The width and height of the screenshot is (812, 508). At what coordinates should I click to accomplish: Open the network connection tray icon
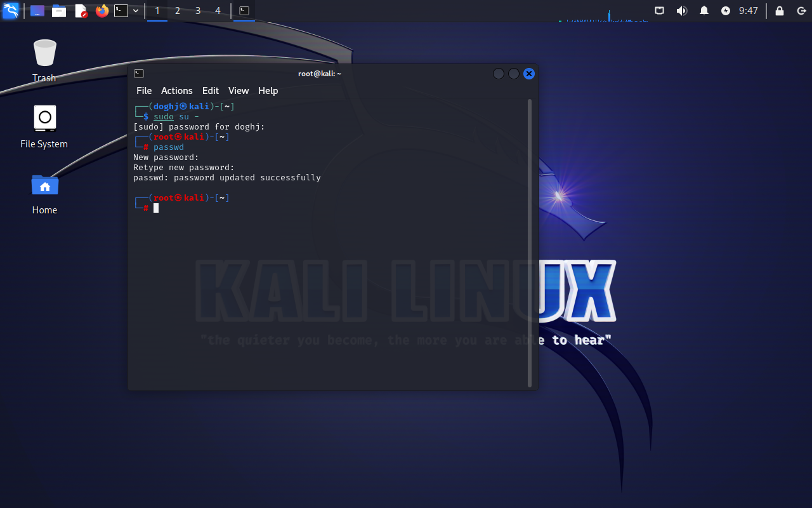click(x=660, y=11)
